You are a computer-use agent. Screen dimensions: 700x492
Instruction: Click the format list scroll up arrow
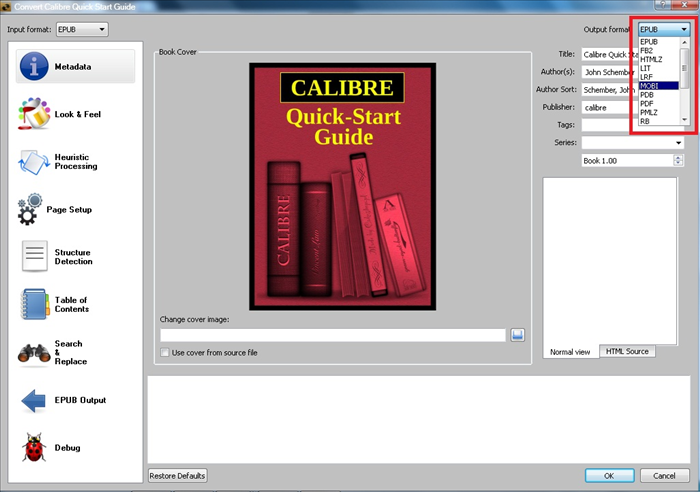684,42
